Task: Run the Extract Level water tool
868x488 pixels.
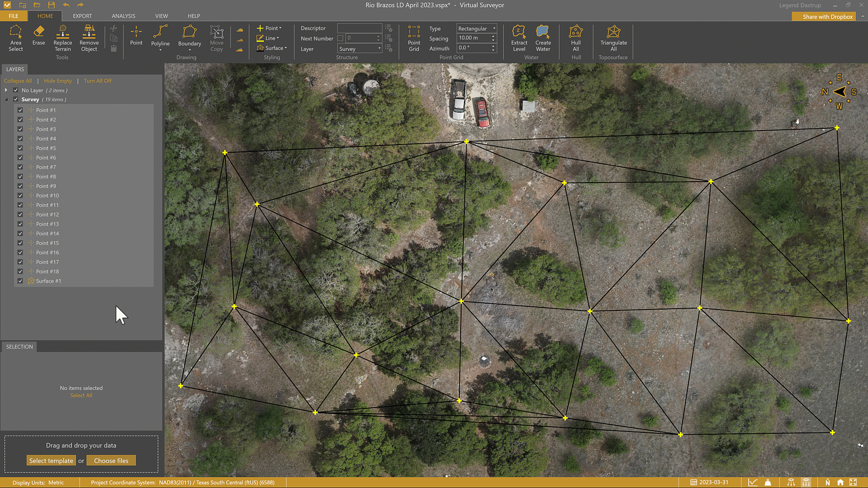Action: [x=519, y=38]
